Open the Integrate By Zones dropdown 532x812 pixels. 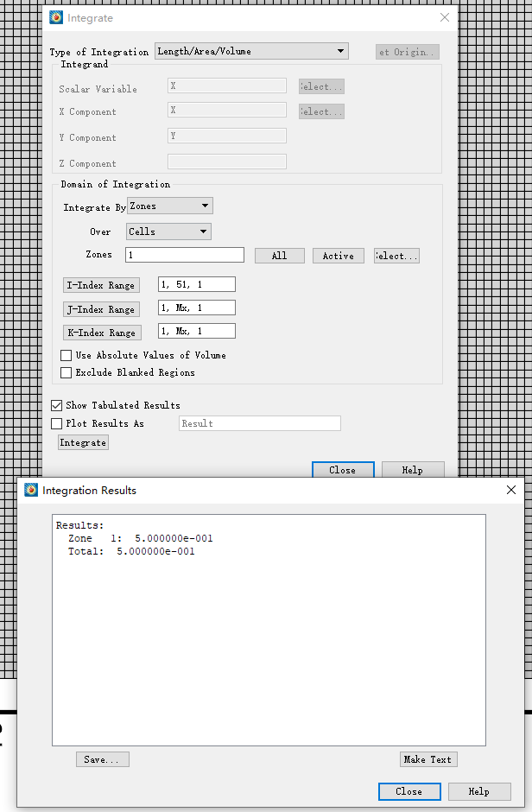pos(170,206)
